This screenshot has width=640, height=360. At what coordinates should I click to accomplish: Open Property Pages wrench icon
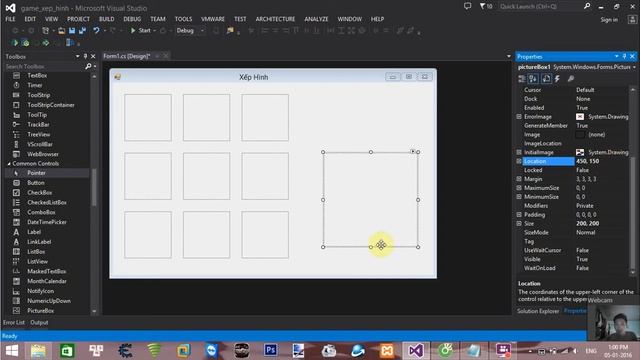coord(571,79)
